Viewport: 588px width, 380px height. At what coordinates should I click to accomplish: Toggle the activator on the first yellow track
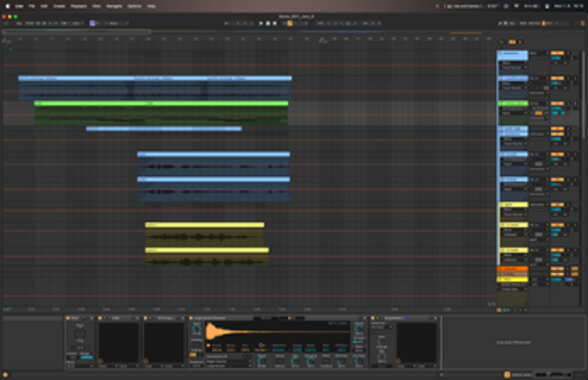point(557,204)
